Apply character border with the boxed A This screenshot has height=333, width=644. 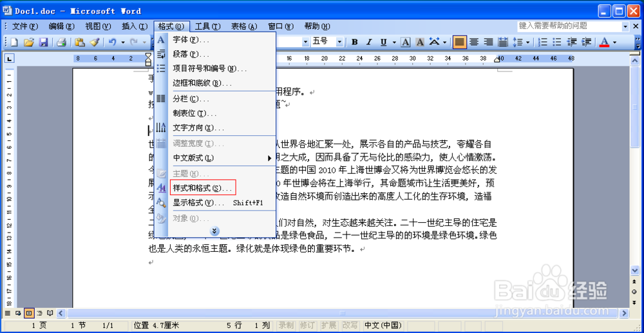pyautogui.click(x=406, y=42)
